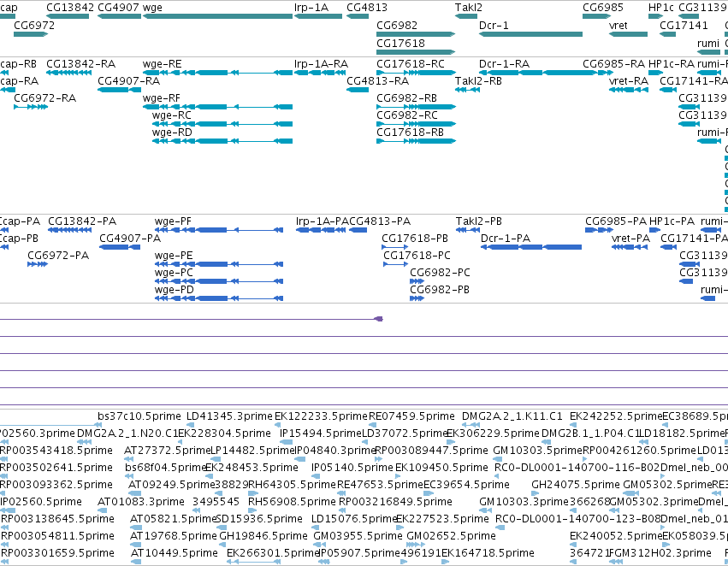Image resolution: width=728 pixels, height=566 pixels.
Task: Click EST GH19846.5prime label
Action: pos(263,536)
